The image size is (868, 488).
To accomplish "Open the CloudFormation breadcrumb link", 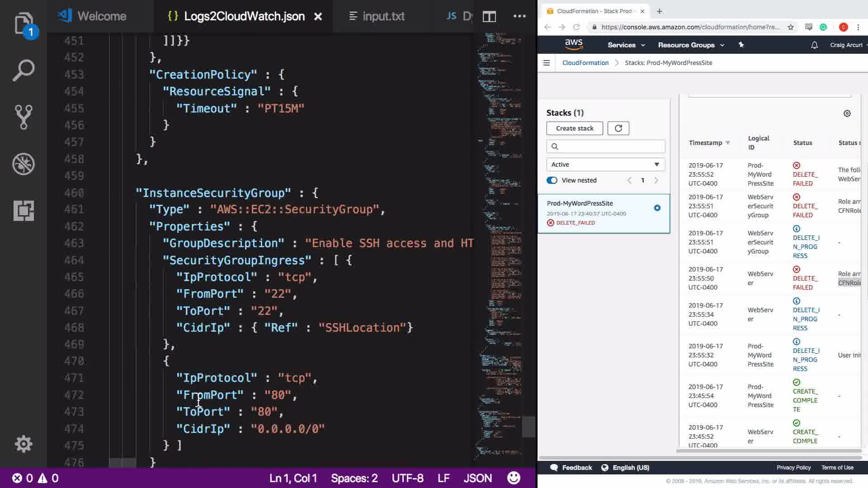I will click(585, 63).
